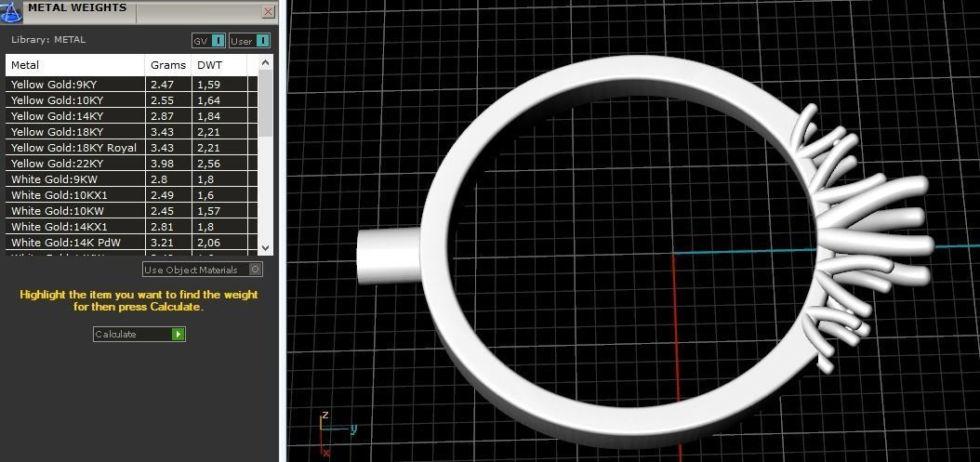Screen dimensions: 980x462
Task: Click the XYZ axis indicator
Action: point(337,433)
